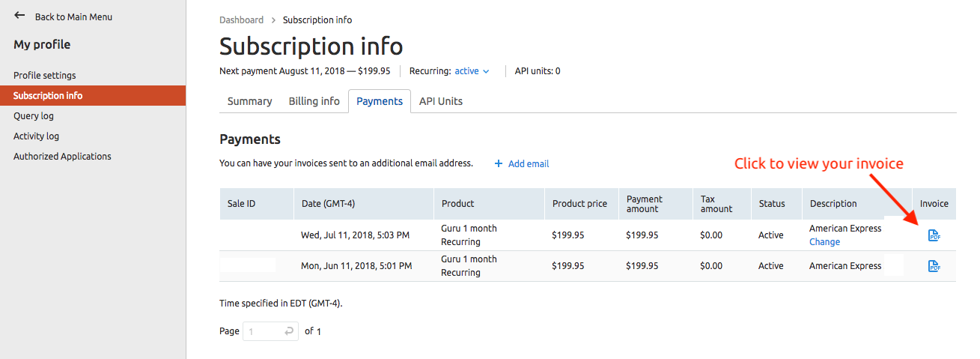Expand the Recurring active dropdown
The image size is (980, 359).
(472, 71)
